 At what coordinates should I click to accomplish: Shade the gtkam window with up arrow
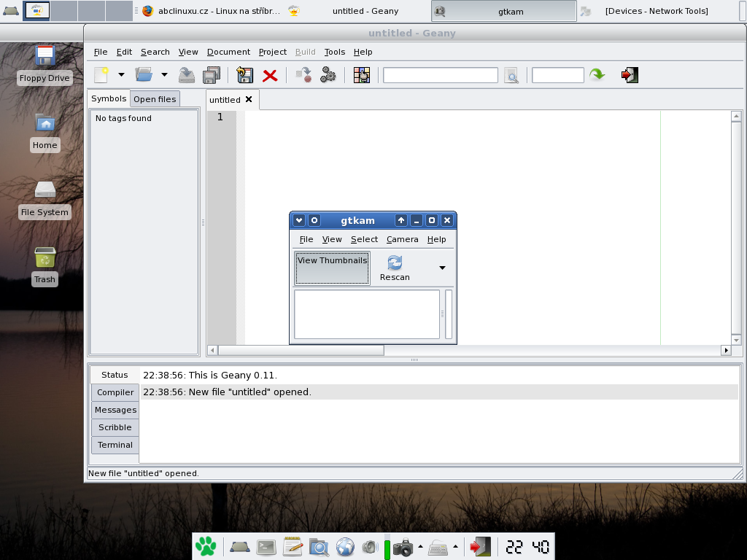pyautogui.click(x=401, y=220)
